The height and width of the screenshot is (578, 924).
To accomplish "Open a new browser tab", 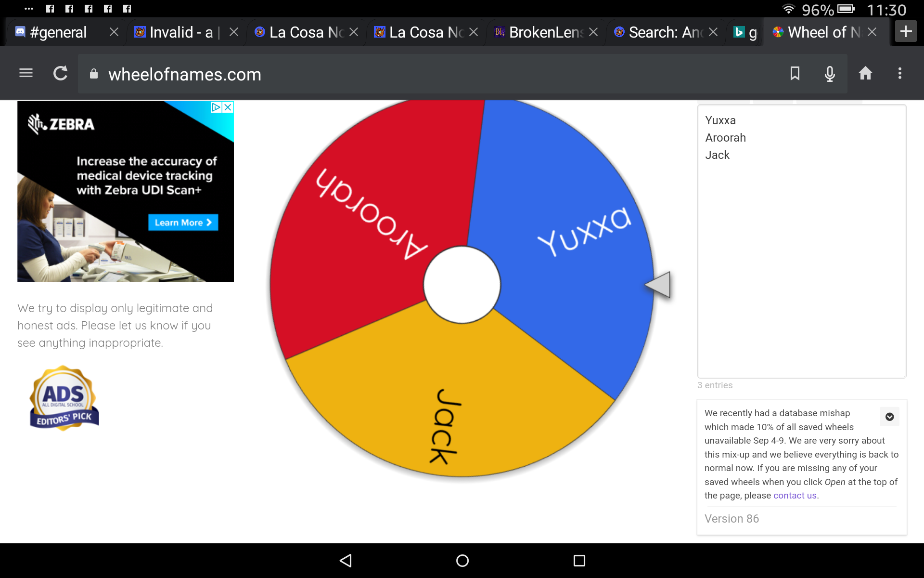I will click(x=906, y=32).
